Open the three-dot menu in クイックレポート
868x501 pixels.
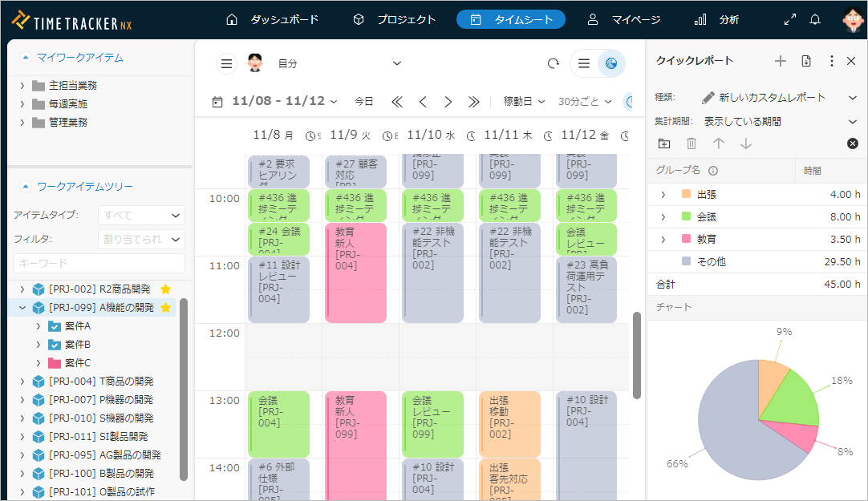(831, 61)
